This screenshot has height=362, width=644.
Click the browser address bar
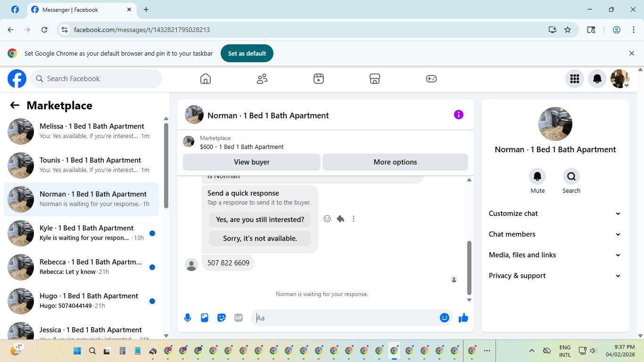pos(306,30)
